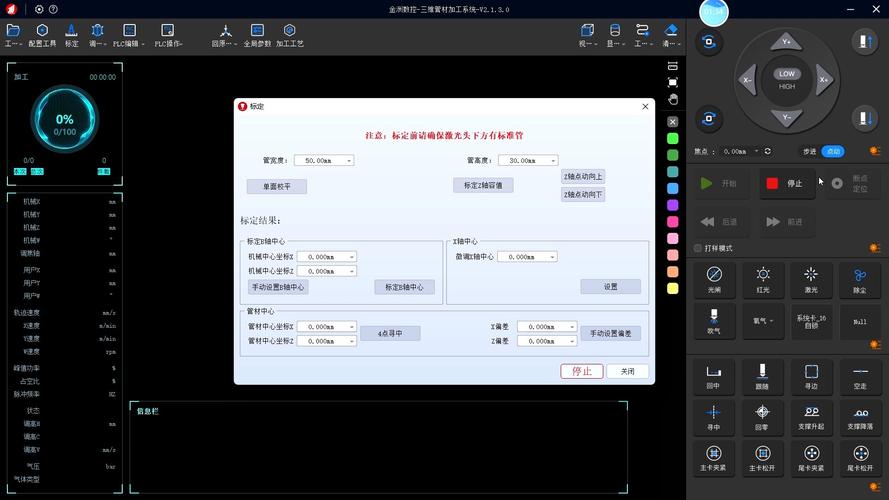Open the folder file menu in toolbar
The image size is (889, 500).
click(x=13, y=35)
